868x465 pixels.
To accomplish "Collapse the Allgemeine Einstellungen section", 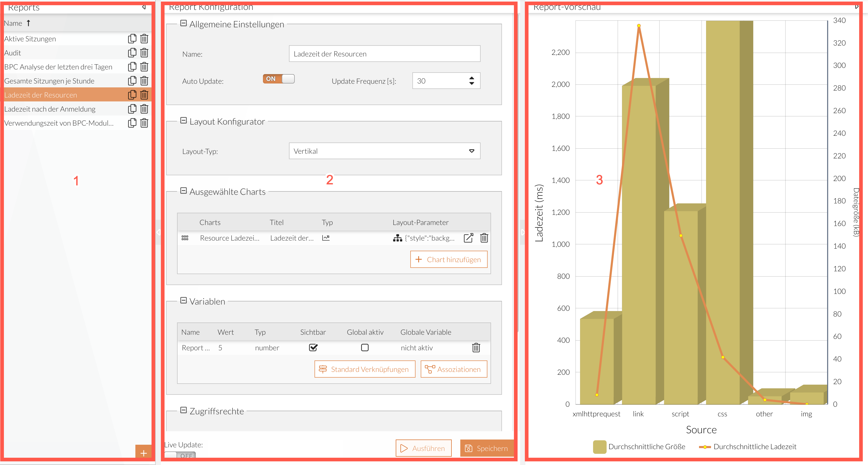I will (x=184, y=23).
